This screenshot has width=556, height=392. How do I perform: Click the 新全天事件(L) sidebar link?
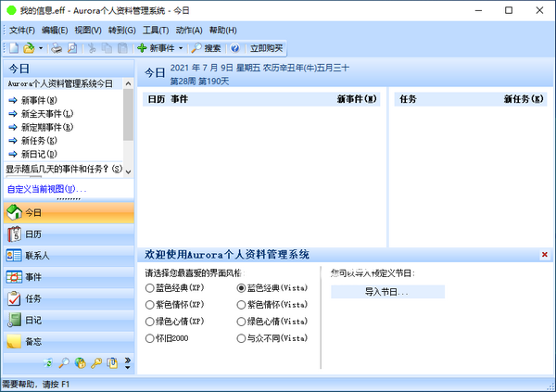[47, 114]
